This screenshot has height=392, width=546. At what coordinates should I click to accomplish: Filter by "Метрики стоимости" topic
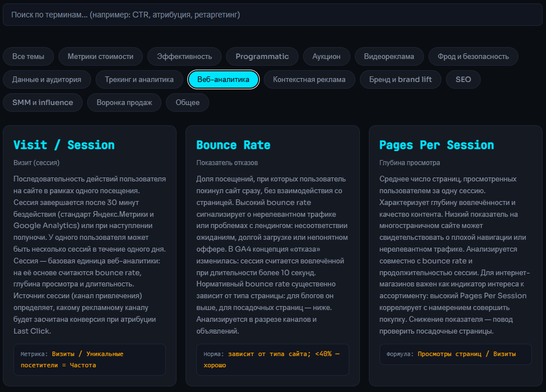pos(101,57)
